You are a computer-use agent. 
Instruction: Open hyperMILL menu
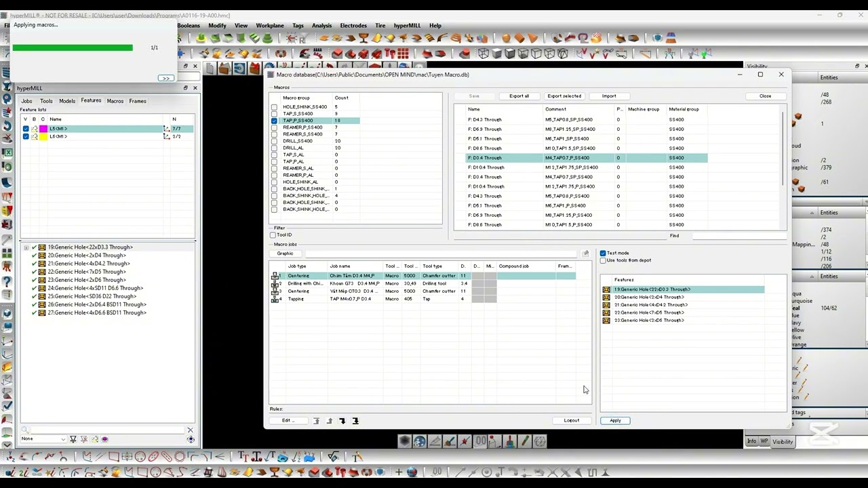[x=407, y=26]
